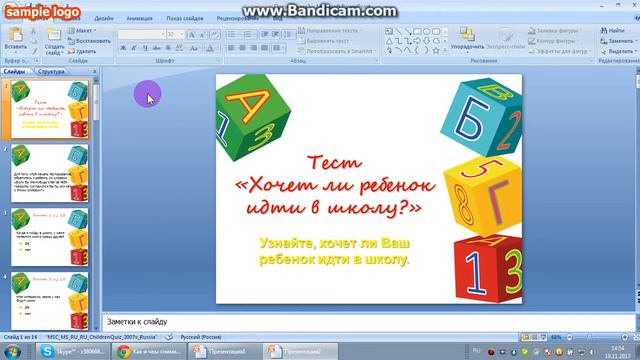Click the Восстановить reset slide button

(x=89, y=41)
